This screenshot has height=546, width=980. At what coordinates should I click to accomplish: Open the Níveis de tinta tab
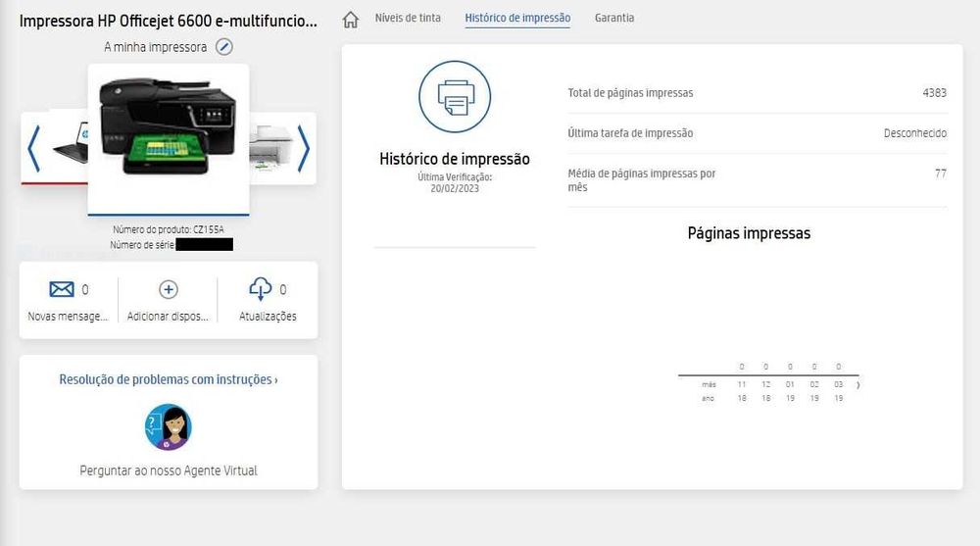click(408, 19)
